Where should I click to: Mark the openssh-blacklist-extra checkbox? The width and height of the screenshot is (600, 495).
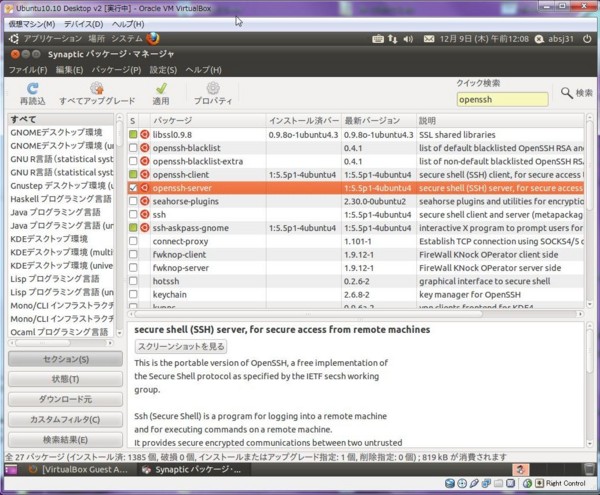pos(133,161)
